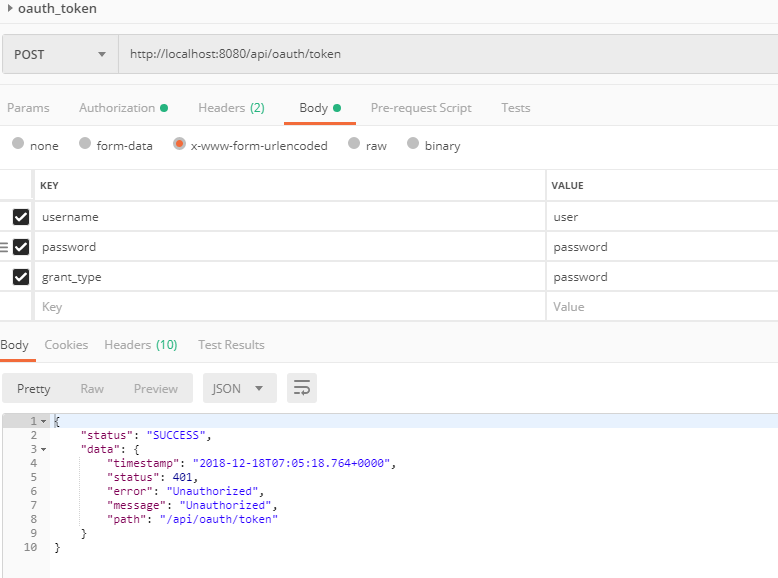Switch response view to Pretty
The image size is (778, 578).
click(34, 388)
